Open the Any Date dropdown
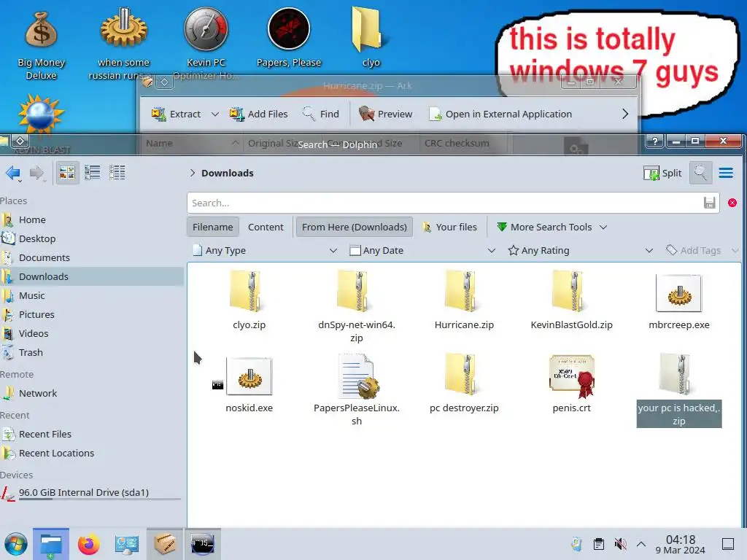The height and width of the screenshot is (560, 747). [x=422, y=251]
